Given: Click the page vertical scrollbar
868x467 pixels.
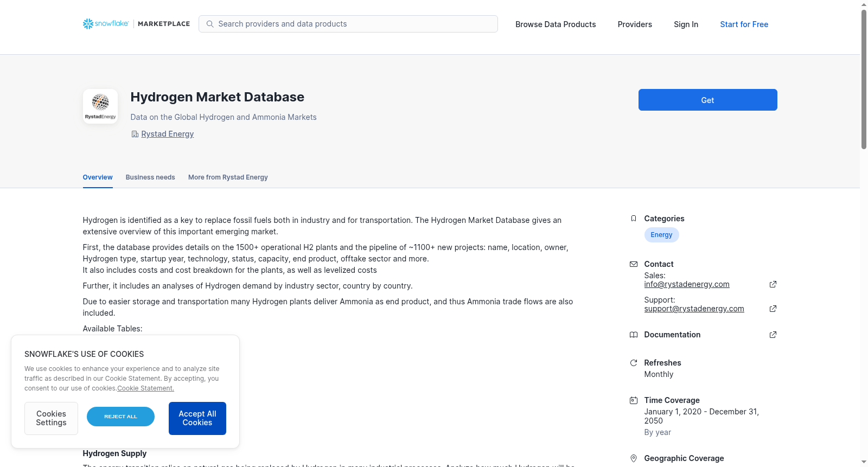Looking at the screenshot, I should coord(864,79).
